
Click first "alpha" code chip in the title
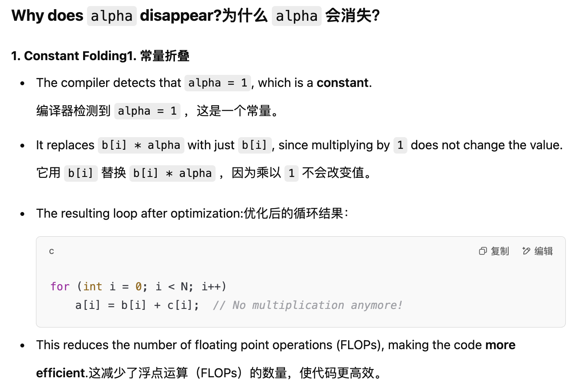[112, 16]
